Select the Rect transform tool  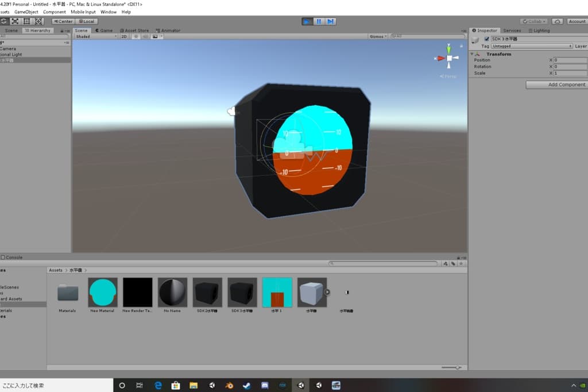[x=26, y=21]
